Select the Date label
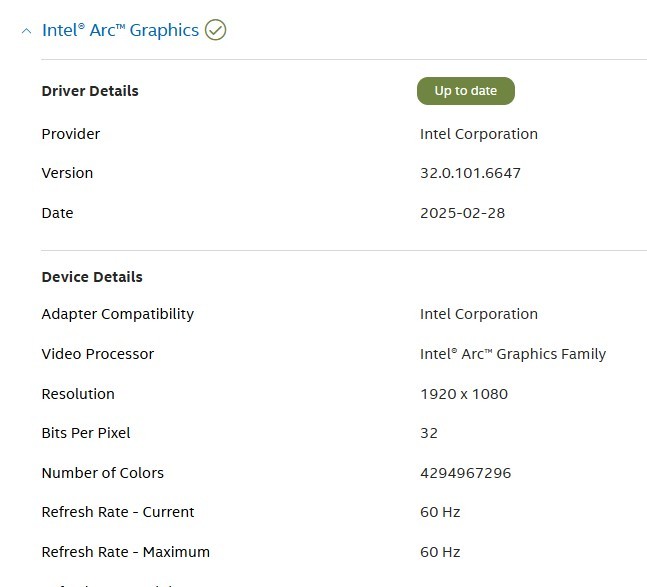The height and width of the screenshot is (587, 647). (x=57, y=213)
